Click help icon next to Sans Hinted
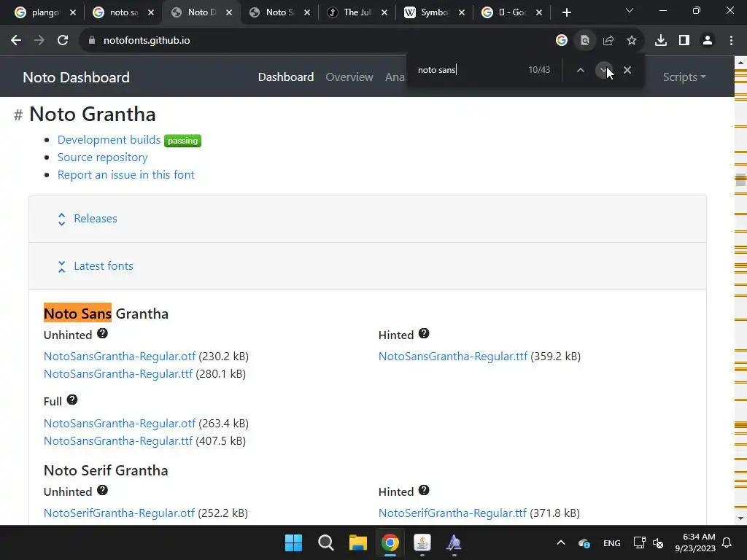This screenshot has width=747, height=560. click(x=424, y=333)
